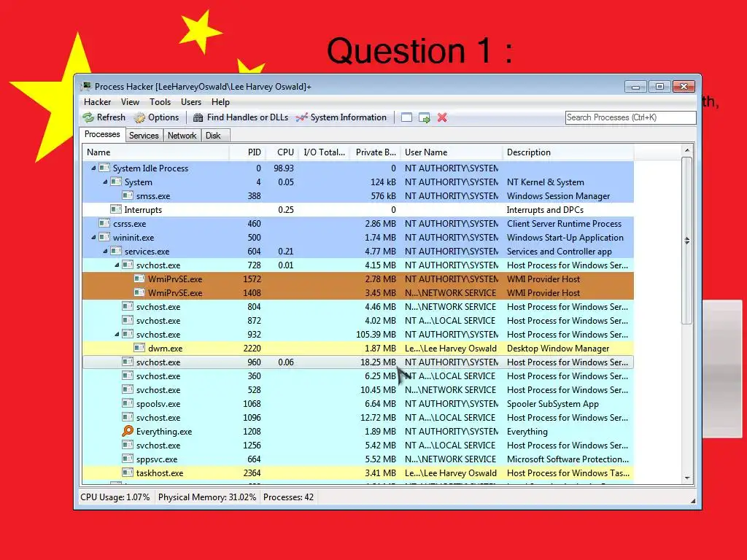Click Processes: 42 status bar entry
The width and height of the screenshot is (747, 560).
288,497
